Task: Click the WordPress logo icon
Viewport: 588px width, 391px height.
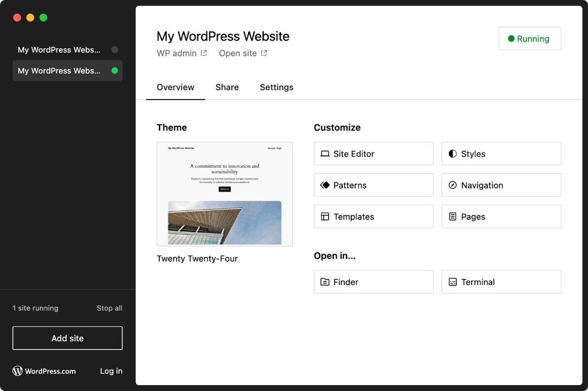Action: click(x=18, y=371)
